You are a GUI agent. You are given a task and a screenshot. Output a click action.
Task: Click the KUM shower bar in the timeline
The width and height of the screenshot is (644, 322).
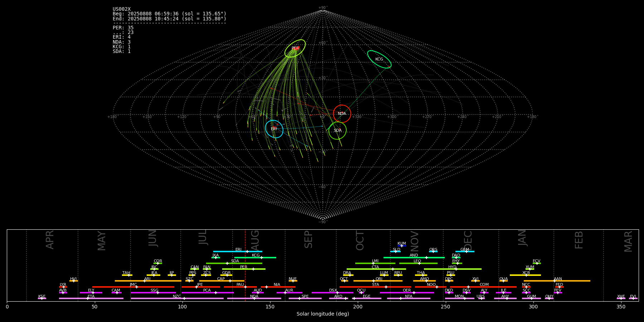[402, 246]
